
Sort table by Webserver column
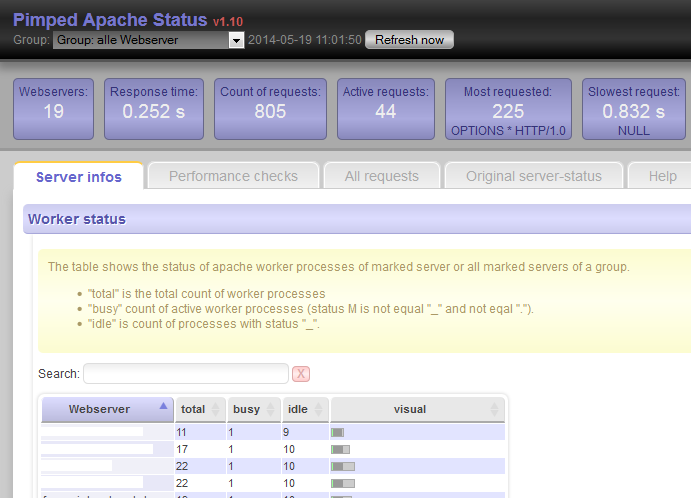click(107, 409)
